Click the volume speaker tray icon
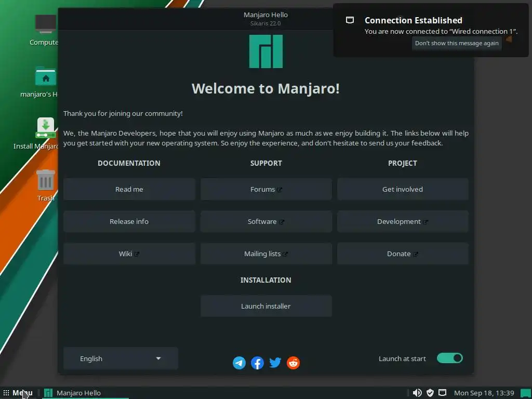 pos(417,393)
